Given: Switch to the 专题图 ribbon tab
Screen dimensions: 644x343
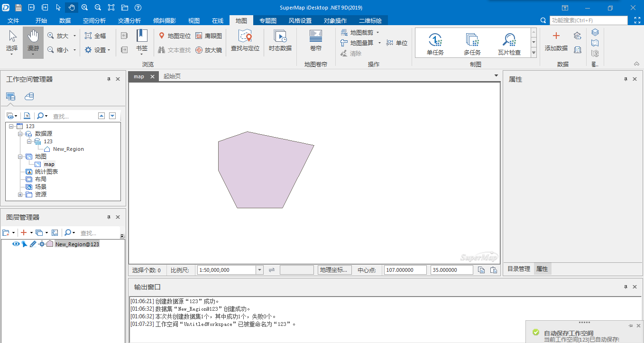Looking at the screenshot, I should coord(268,20).
